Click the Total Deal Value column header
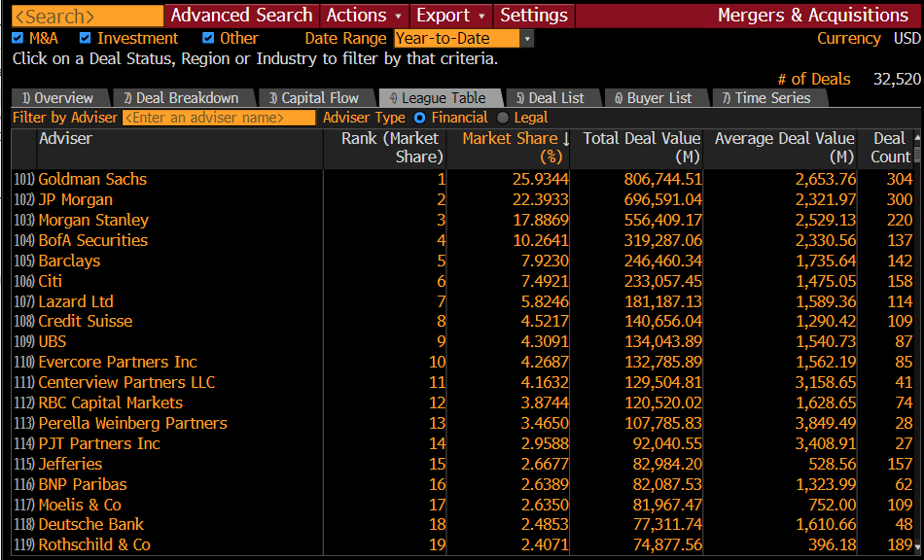The height and width of the screenshot is (560, 924). (636, 148)
